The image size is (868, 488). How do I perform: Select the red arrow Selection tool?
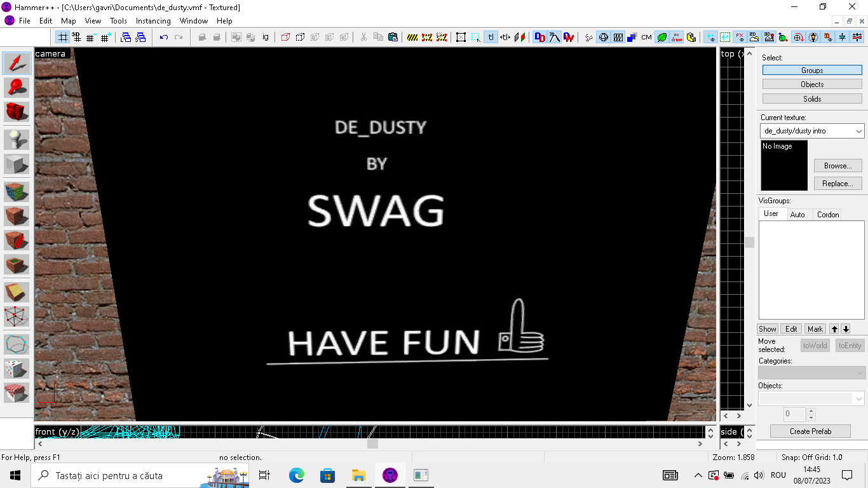point(17,63)
